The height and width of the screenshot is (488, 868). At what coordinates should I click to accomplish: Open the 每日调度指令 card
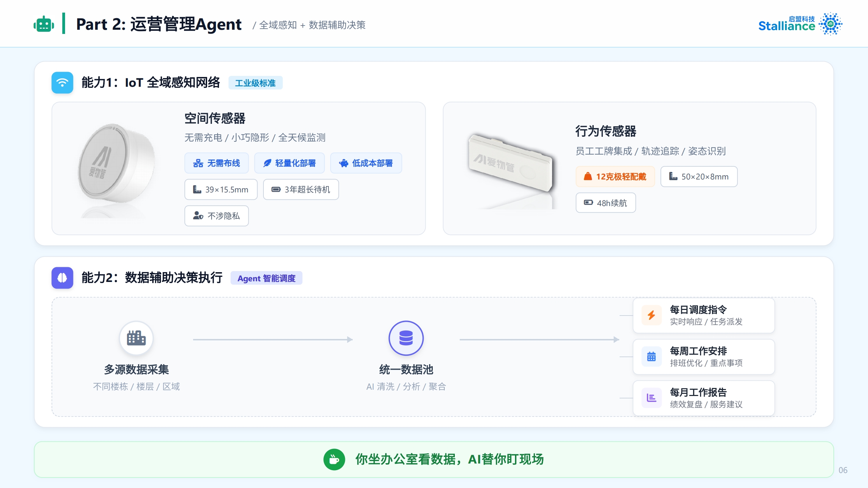(704, 315)
